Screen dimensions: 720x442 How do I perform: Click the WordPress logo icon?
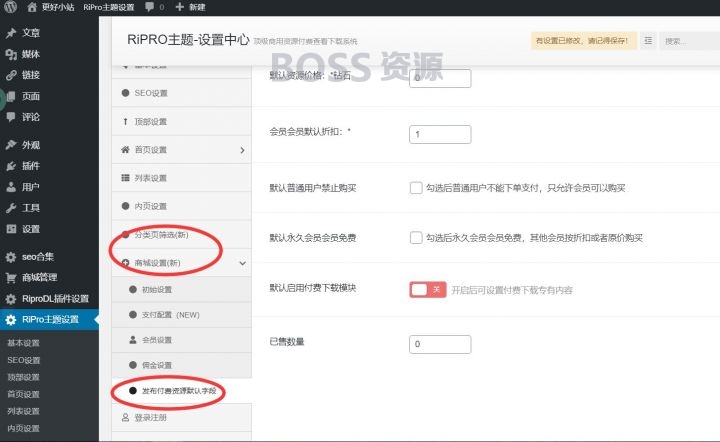click(10, 6)
